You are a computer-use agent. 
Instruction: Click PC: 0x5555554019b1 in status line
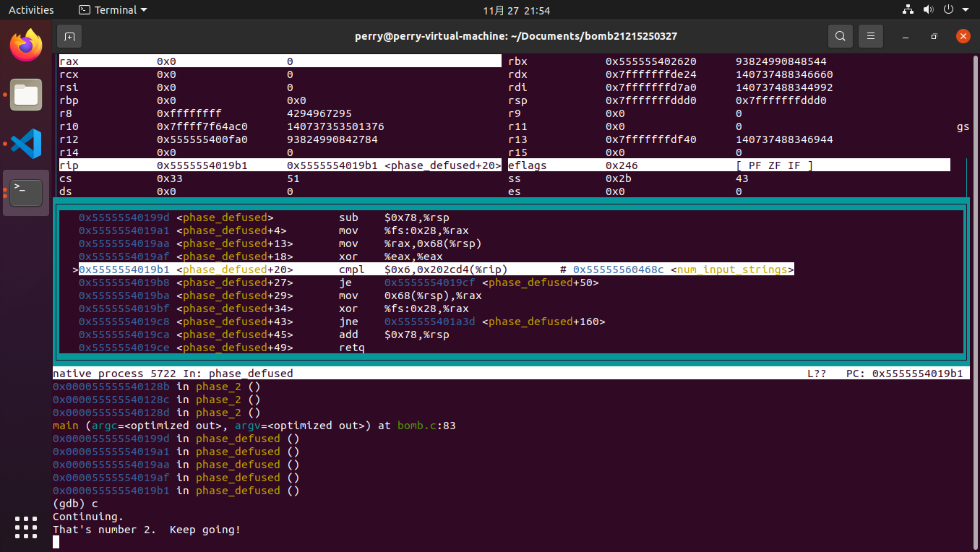pos(904,374)
